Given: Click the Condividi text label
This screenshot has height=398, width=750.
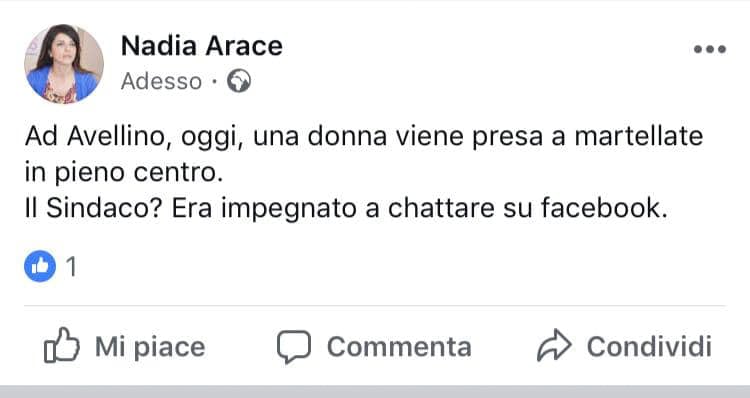Looking at the screenshot, I should (650, 346).
